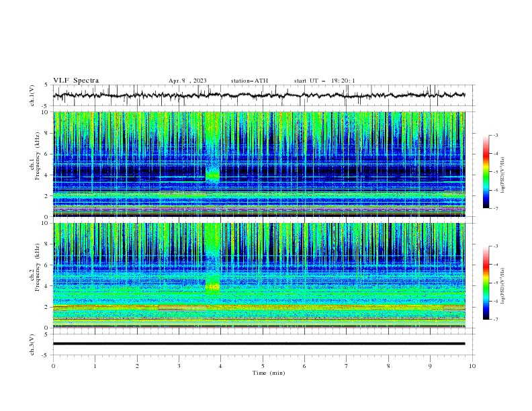This screenshot has height=411, width=532.
Task: Click the time axis tick label "2"
Action: click(x=137, y=366)
